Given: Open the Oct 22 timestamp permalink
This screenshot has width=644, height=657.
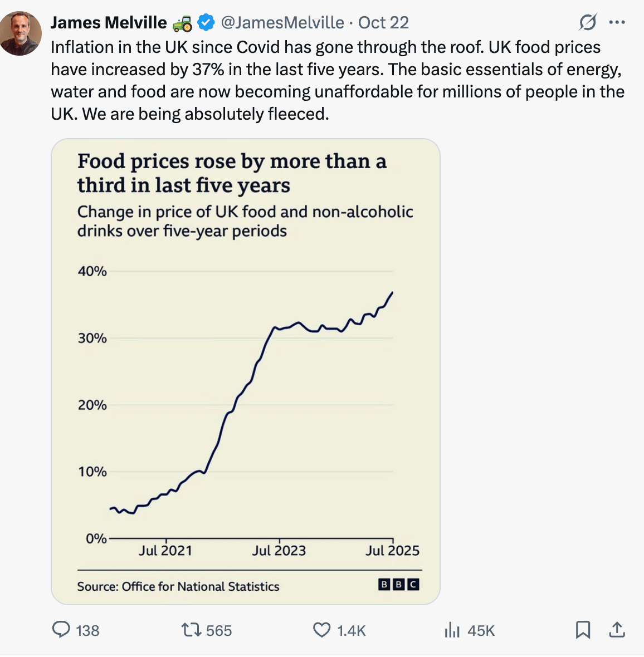Looking at the screenshot, I should (x=383, y=23).
